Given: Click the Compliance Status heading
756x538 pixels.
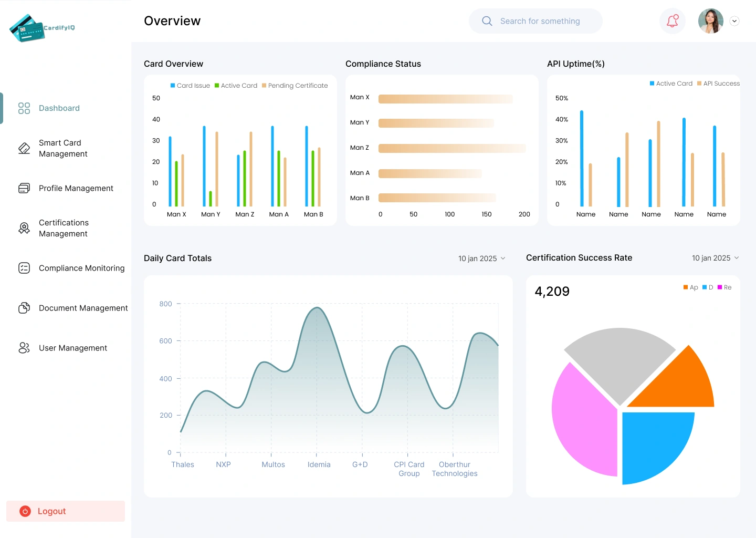Looking at the screenshot, I should click(383, 64).
